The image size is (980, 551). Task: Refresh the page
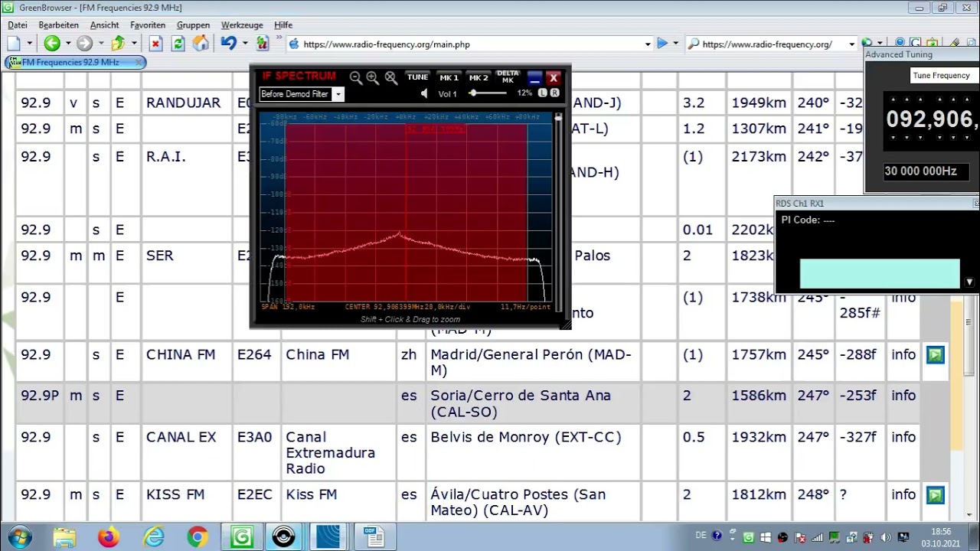pyautogui.click(x=178, y=44)
